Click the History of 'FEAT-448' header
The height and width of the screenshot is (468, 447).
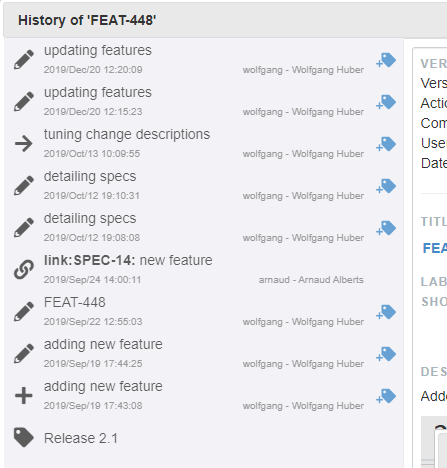pyautogui.click(x=87, y=20)
